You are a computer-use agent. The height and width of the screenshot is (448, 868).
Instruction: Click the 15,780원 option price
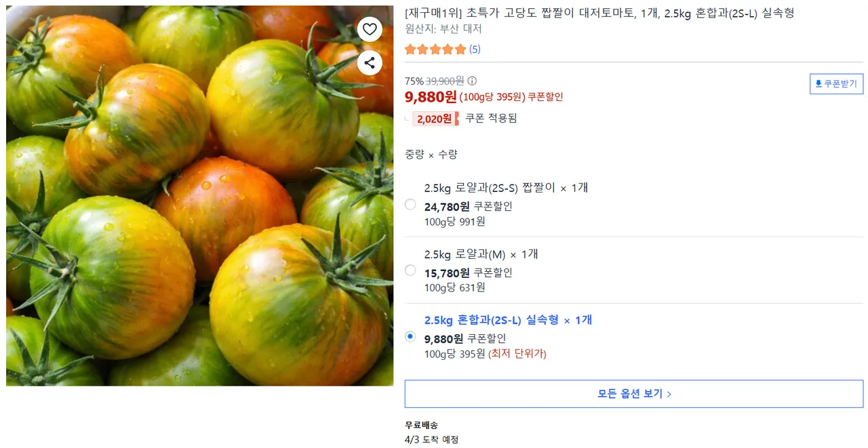[446, 273]
